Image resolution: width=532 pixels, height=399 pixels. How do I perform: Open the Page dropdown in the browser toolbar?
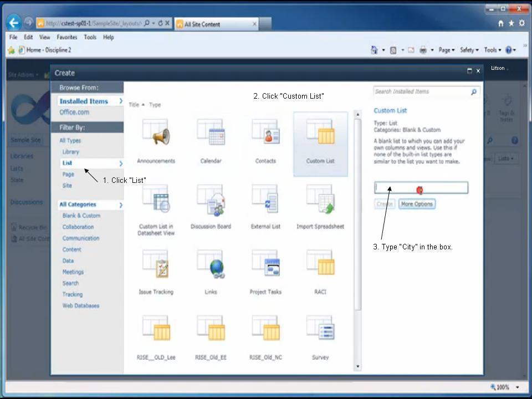[447, 50]
